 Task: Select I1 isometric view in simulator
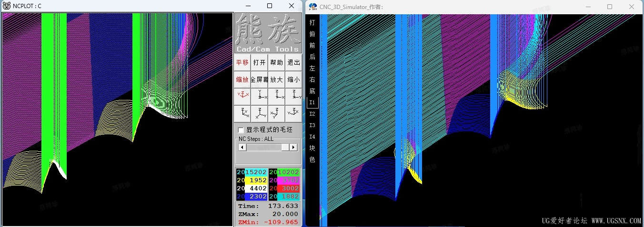click(x=312, y=102)
